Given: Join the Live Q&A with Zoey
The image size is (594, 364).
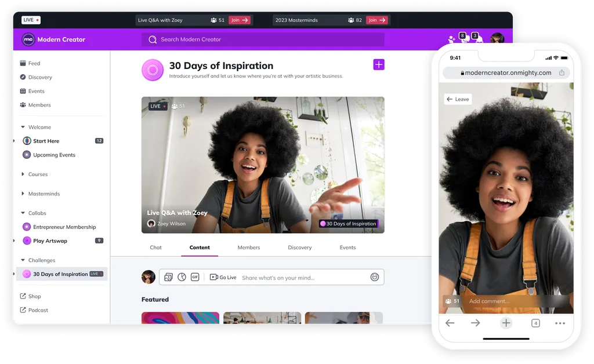Looking at the screenshot, I should pyautogui.click(x=240, y=19).
